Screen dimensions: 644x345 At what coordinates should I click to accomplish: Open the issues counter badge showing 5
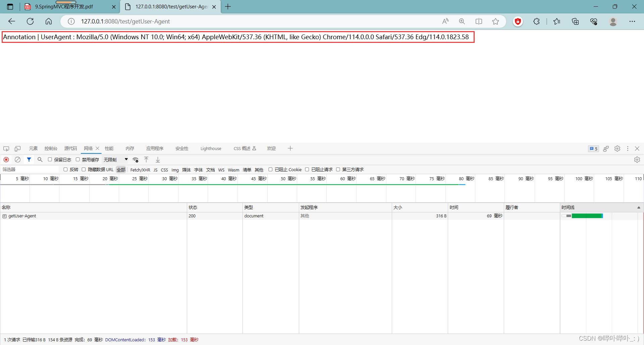tap(593, 149)
